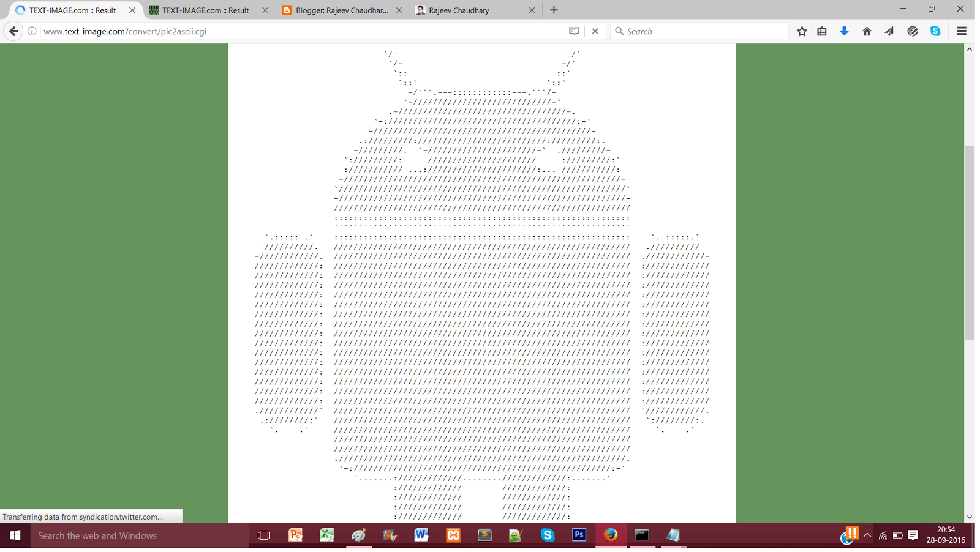Click the page scrollbar down arrow

pos(969,517)
